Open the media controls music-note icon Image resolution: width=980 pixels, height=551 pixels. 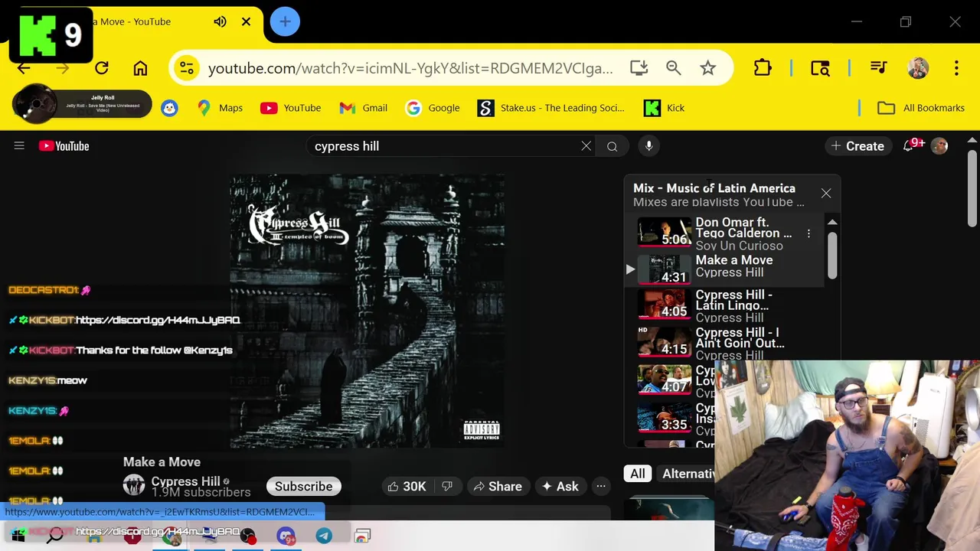tap(878, 68)
